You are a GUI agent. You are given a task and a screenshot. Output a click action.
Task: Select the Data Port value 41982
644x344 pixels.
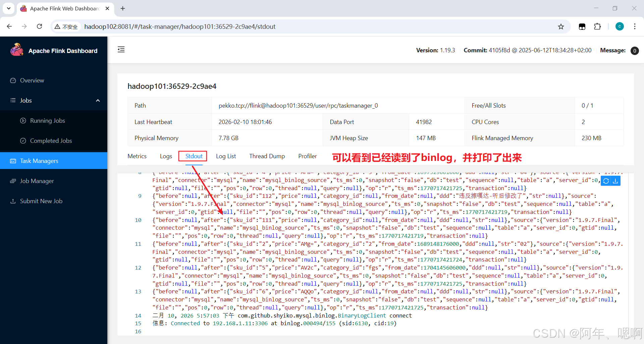click(424, 122)
